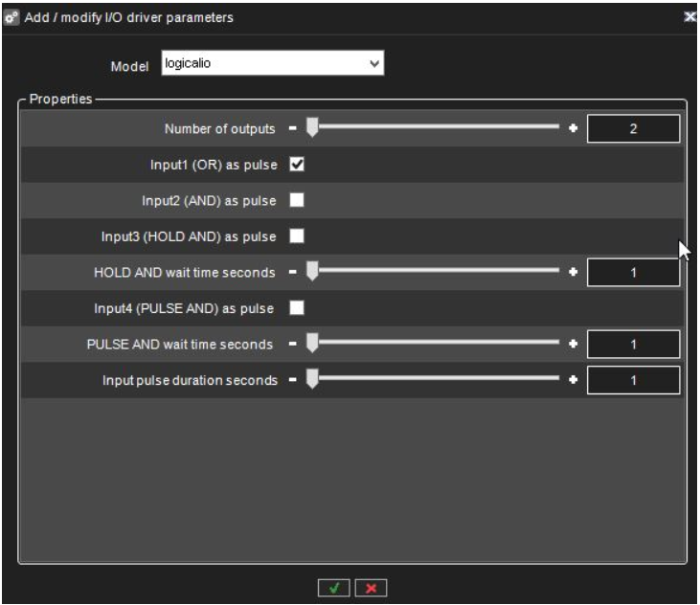
Task: Check Input4 (PULSE AND) as pulse
Action: coord(297,308)
